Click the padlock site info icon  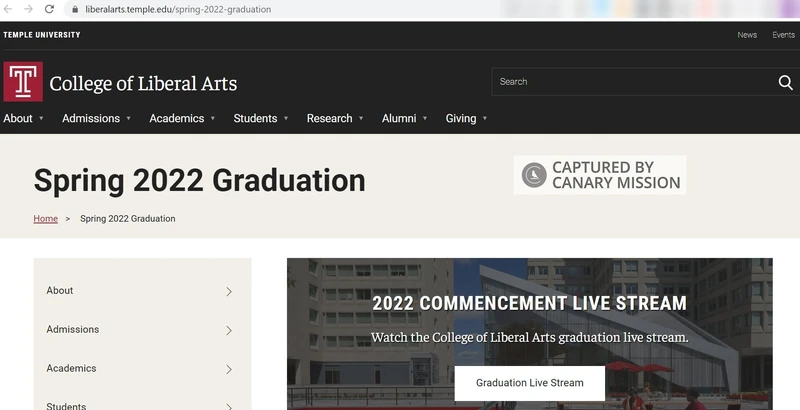[x=73, y=9]
